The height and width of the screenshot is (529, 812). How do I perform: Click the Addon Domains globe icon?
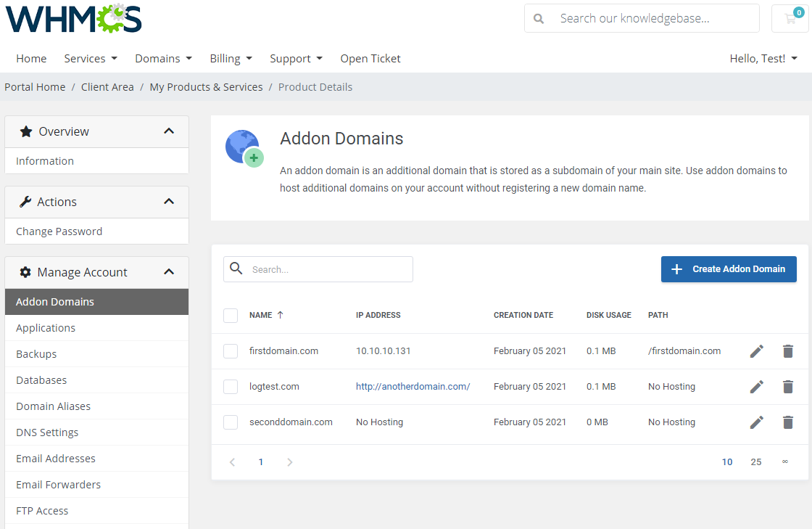[x=244, y=148]
